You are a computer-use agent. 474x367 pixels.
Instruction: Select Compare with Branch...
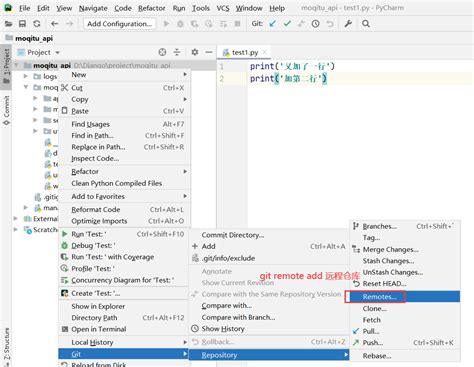[x=269, y=317]
